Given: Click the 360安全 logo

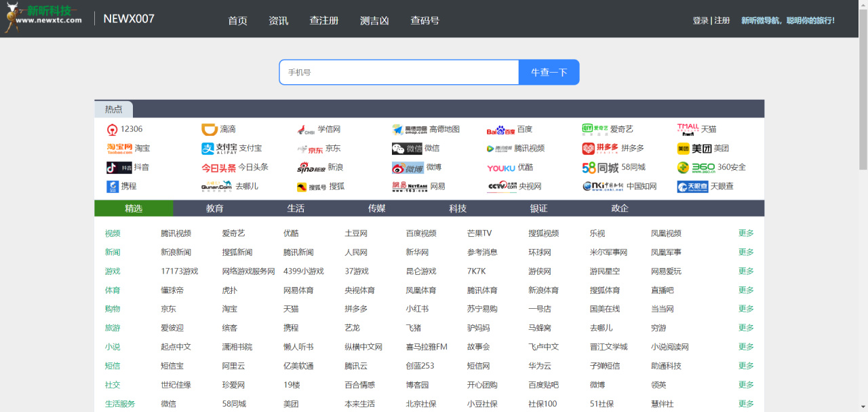Looking at the screenshot, I should [x=696, y=168].
